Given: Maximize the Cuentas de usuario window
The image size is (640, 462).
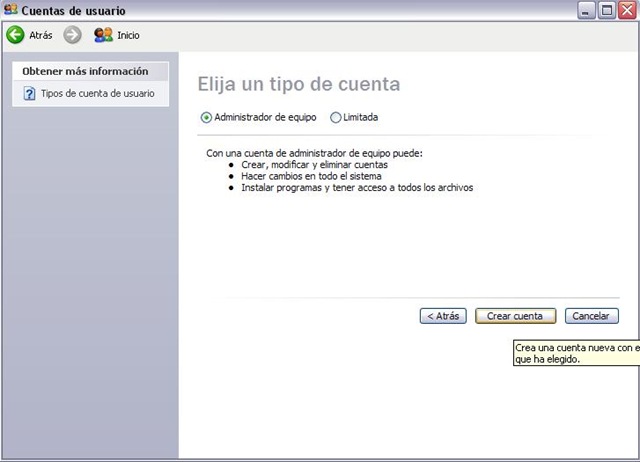Looking at the screenshot, I should (606, 11).
